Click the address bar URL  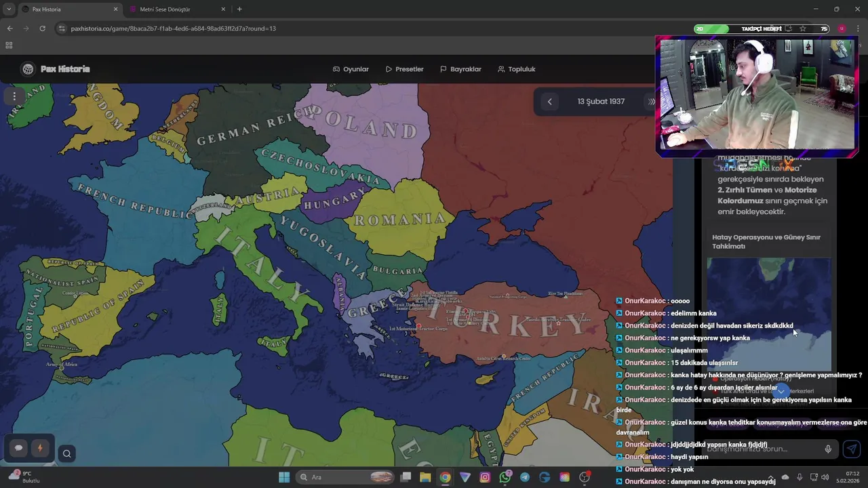click(x=173, y=28)
